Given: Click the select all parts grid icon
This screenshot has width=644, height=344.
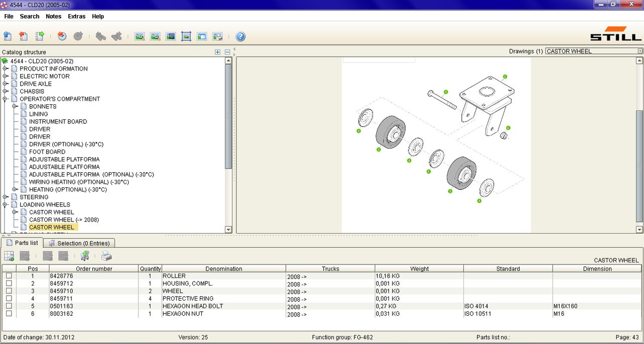Looking at the screenshot, I should pos(9,256).
